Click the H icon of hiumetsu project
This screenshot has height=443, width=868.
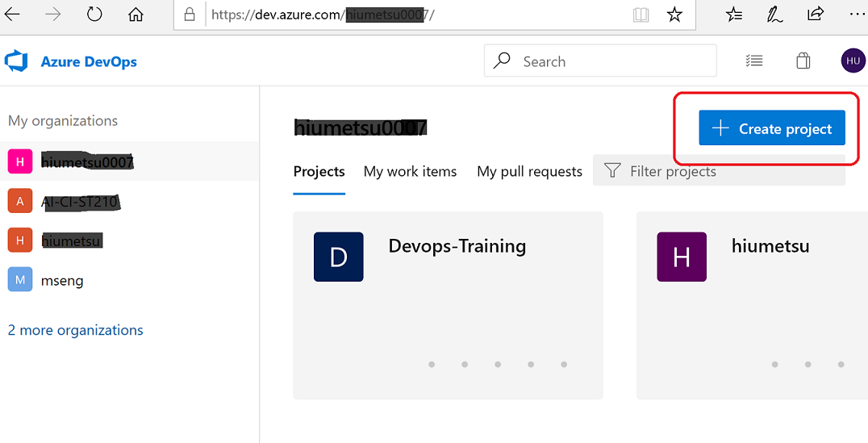click(x=682, y=257)
